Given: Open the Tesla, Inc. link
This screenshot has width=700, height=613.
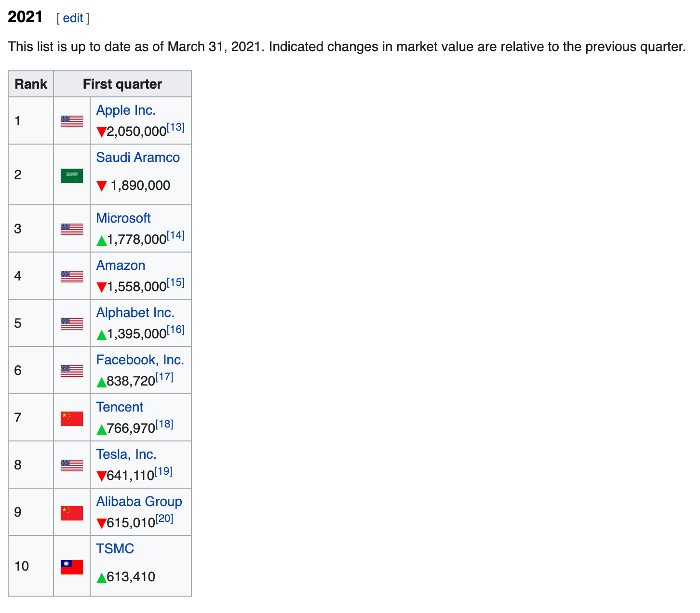Looking at the screenshot, I should pos(126,454).
